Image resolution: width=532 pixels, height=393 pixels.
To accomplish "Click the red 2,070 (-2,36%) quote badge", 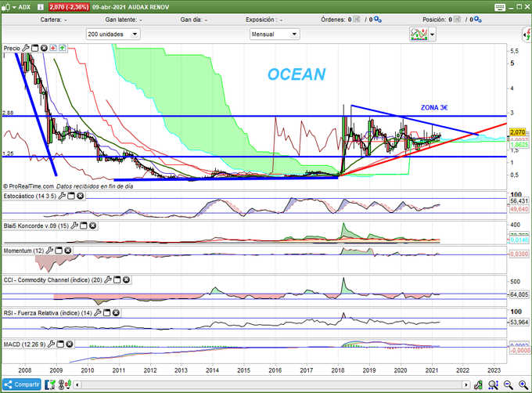I will (69, 7).
